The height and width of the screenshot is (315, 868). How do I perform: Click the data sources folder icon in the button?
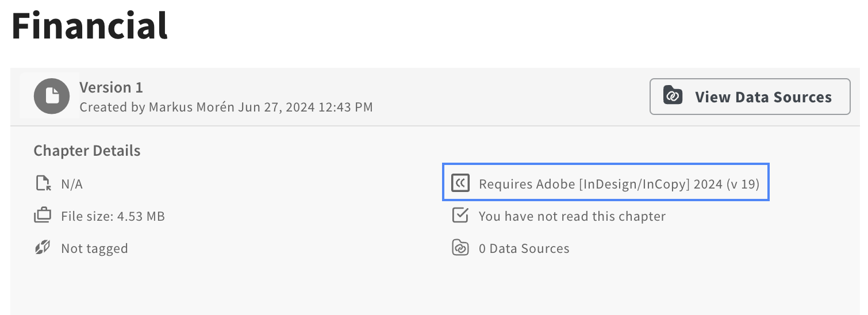tap(673, 97)
